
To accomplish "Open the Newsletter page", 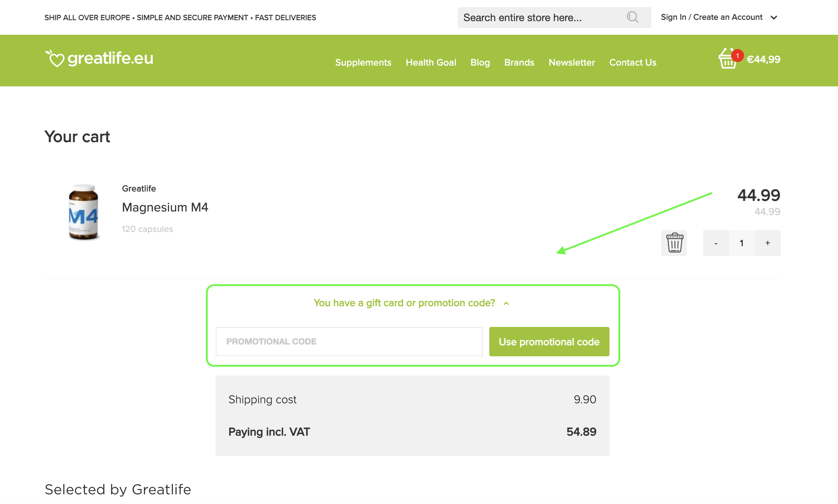I will pos(571,62).
